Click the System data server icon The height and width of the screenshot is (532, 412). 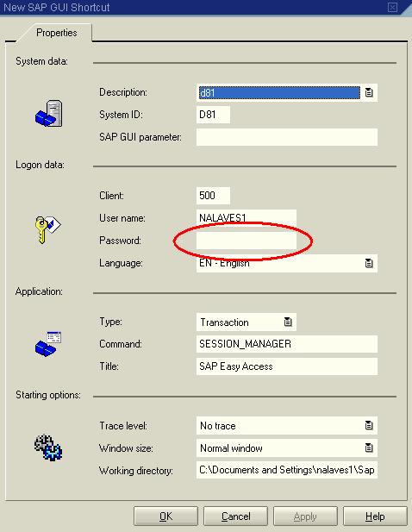pos(49,113)
